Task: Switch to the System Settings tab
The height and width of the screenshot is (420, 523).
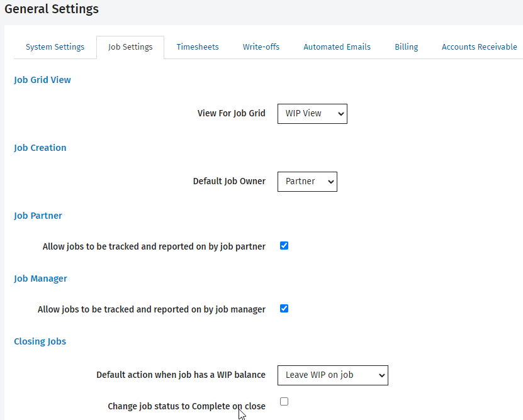Action: 55,47
